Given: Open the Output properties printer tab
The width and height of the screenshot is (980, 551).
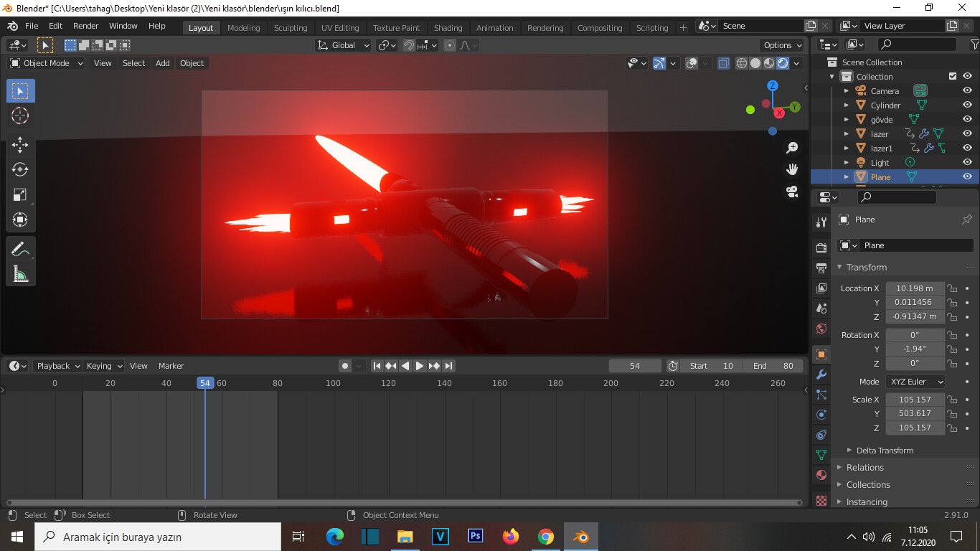Looking at the screenshot, I should 821,268.
